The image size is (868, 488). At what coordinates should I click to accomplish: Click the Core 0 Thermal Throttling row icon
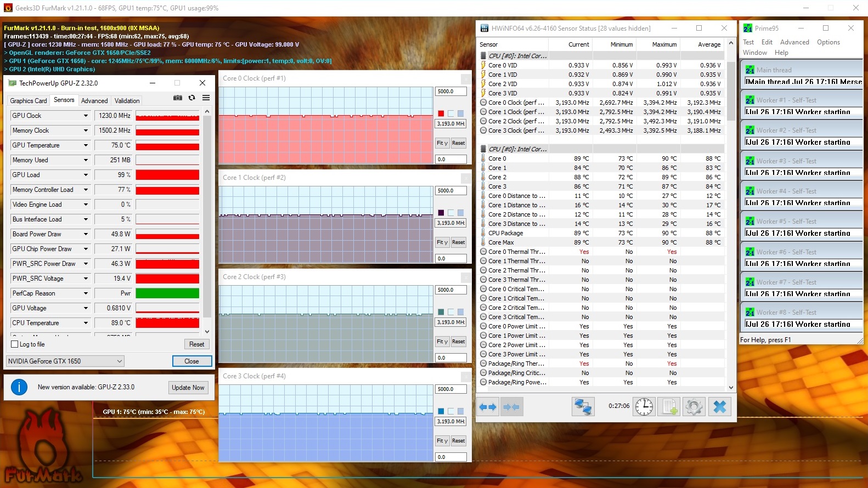pos(483,252)
